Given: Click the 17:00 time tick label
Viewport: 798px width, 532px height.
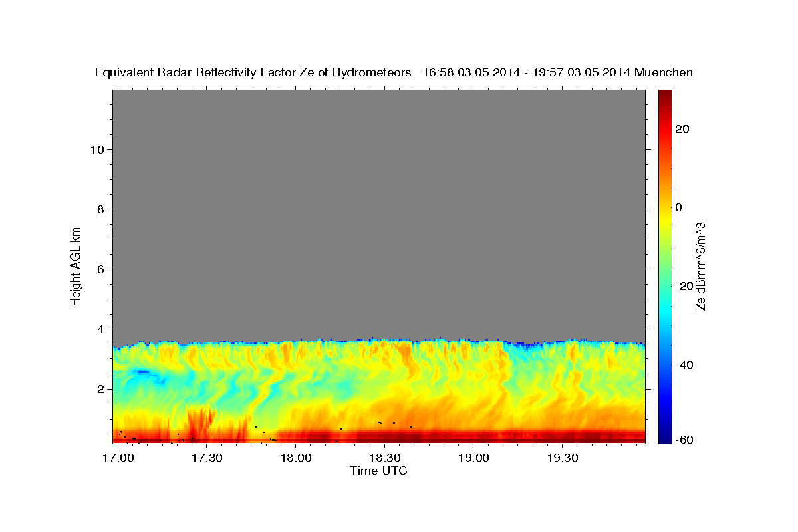Looking at the screenshot, I should 118,458.
